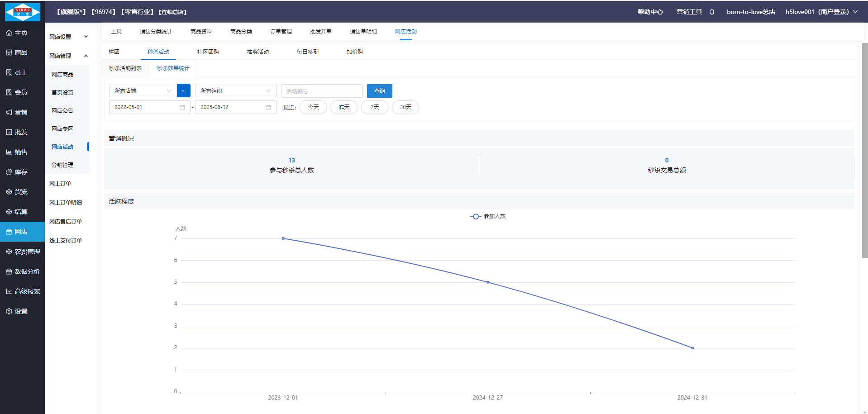The width and height of the screenshot is (868, 414).
Task: Click the notification bell icon
Action: pos(712,12)
